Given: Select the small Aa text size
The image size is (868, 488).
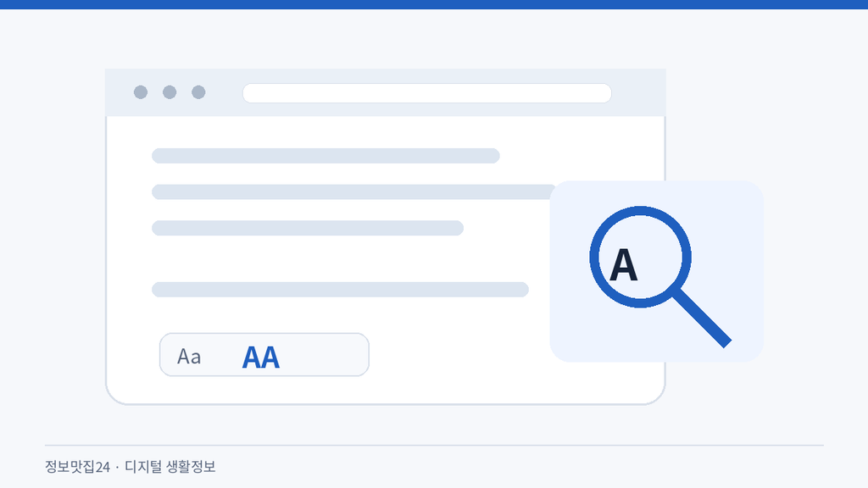Looking at the screenshot, I should [189, 357].
